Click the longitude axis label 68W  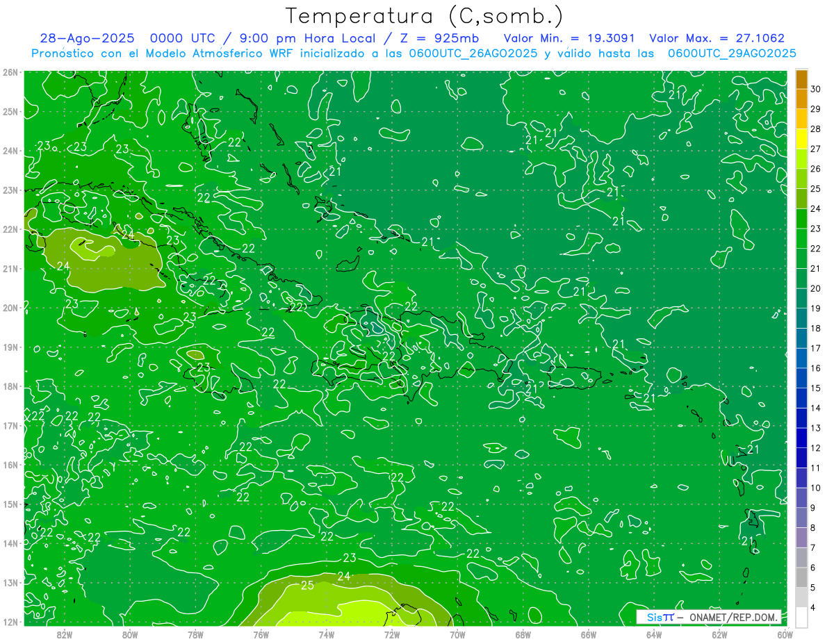[523, 634]
